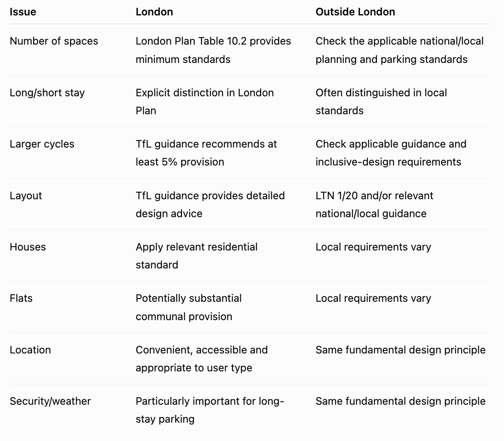Viewport: 504px width, 441px height.
Task: Click the Check national/local parking standards cell
Action: (x=399, y=50)
